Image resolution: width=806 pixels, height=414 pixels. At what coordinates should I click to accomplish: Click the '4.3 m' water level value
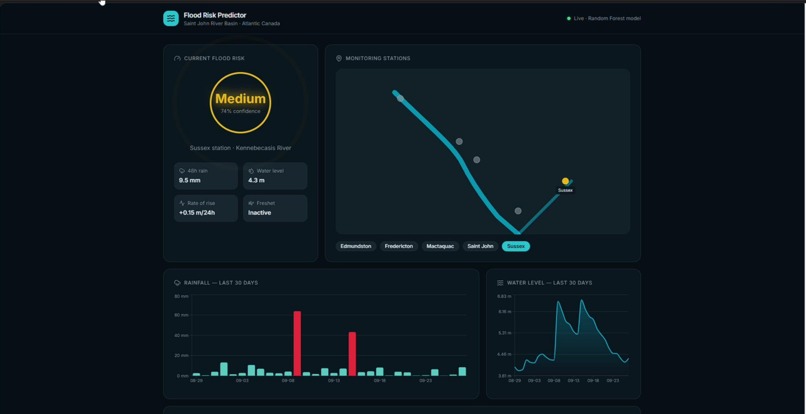[x=257, y=181]
